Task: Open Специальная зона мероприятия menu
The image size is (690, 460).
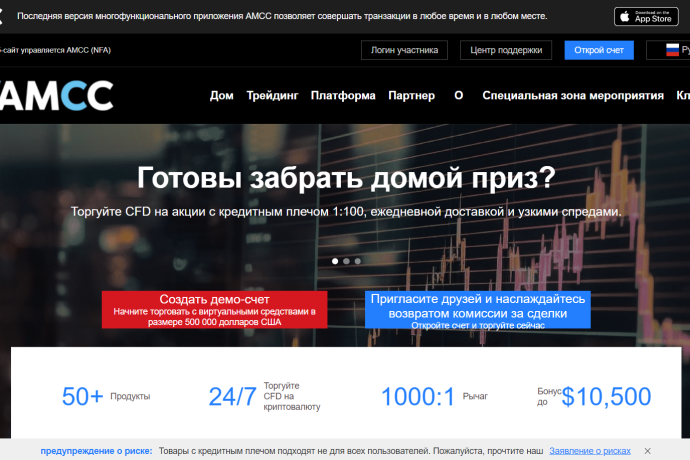Action: click(x=573, y=96)
